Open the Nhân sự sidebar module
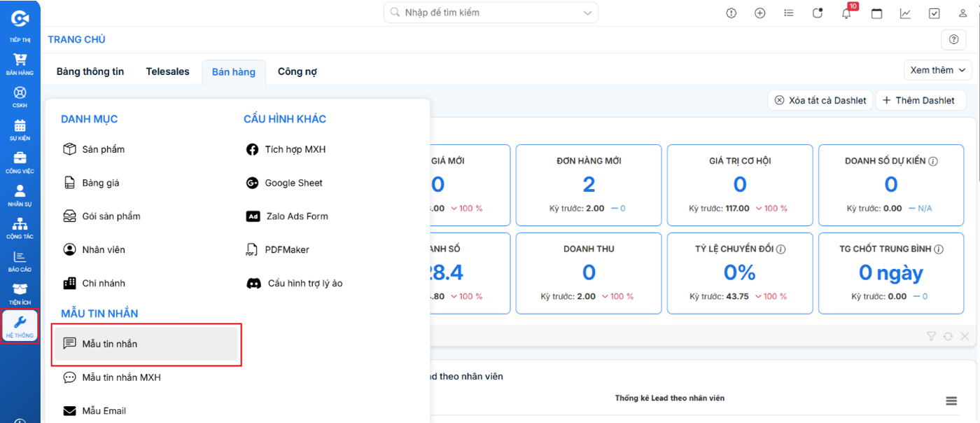Screen dimensions: 980x423 click(x=20, y=195)
